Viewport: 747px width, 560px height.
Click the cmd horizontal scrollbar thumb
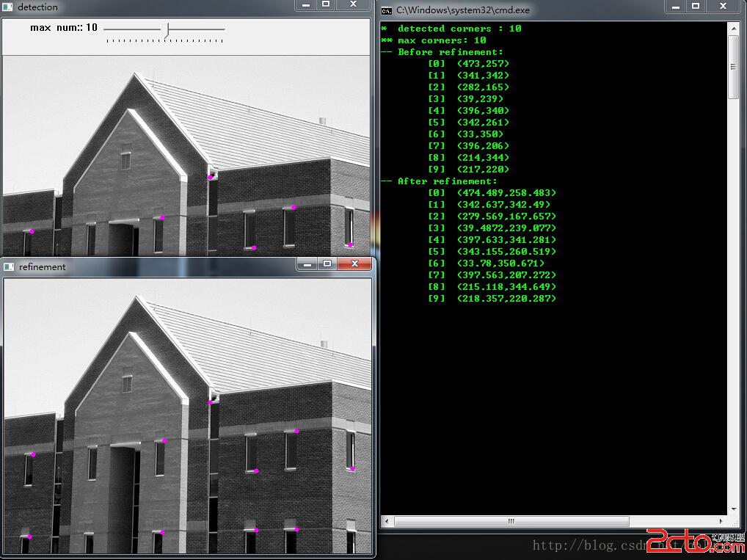tap(511, 521)
